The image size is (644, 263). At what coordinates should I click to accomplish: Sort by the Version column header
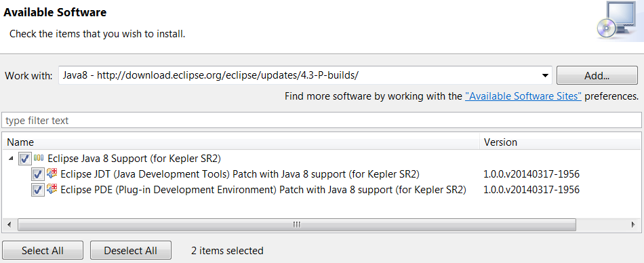560,142
